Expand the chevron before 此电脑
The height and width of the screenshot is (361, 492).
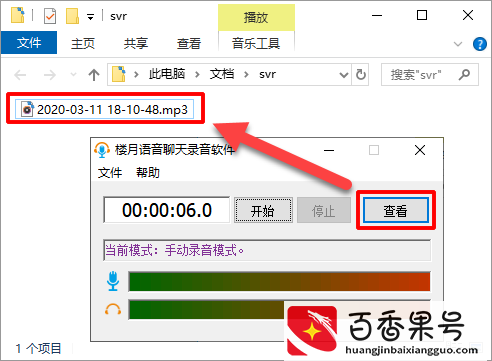click(x=136, y=74)
